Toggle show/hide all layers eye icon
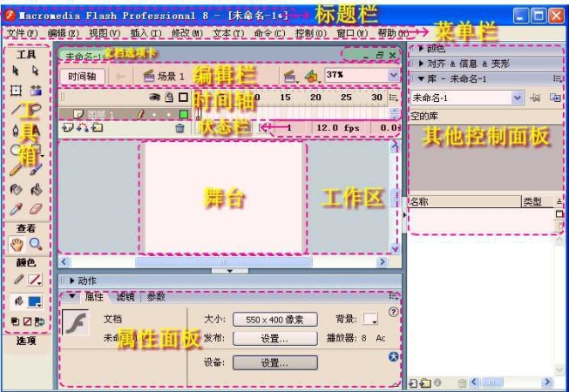 pyautogui.click(x=154, y=98)
